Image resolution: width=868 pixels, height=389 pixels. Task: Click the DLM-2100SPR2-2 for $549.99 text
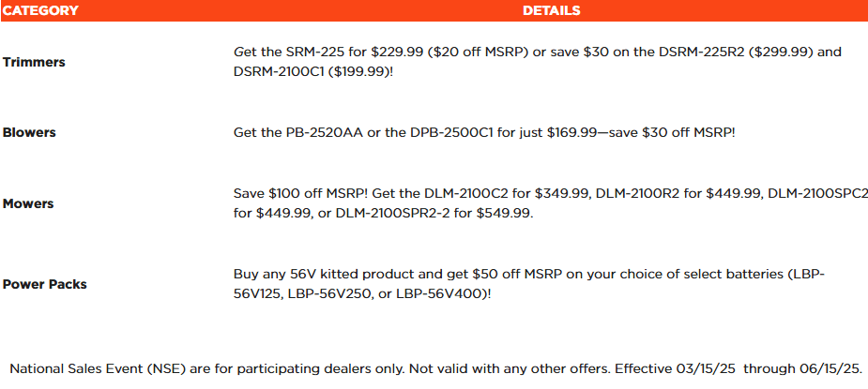(434, 214)
